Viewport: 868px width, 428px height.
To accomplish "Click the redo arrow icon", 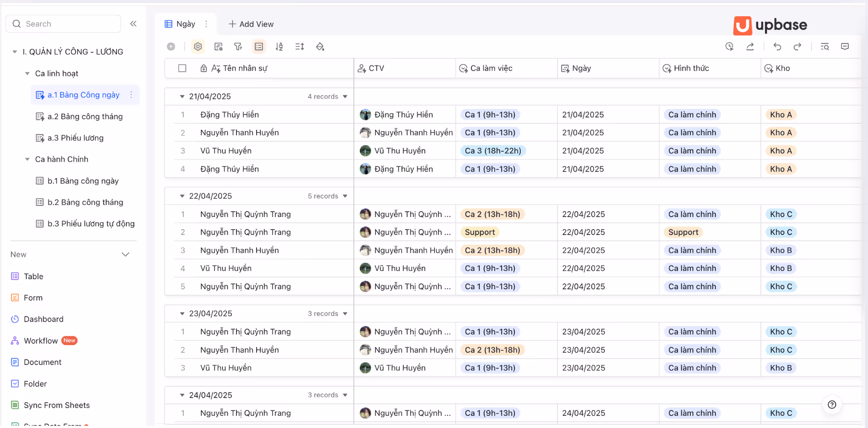I will (x=797, y=46).
